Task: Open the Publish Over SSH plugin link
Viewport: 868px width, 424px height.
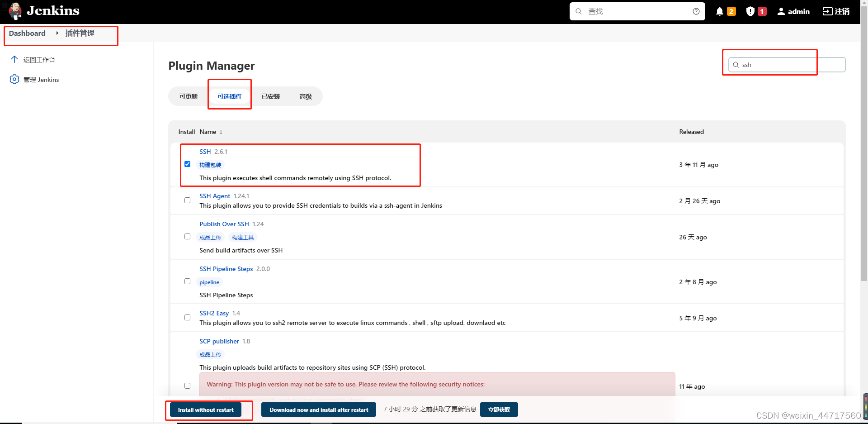Action: click(224, 224)
